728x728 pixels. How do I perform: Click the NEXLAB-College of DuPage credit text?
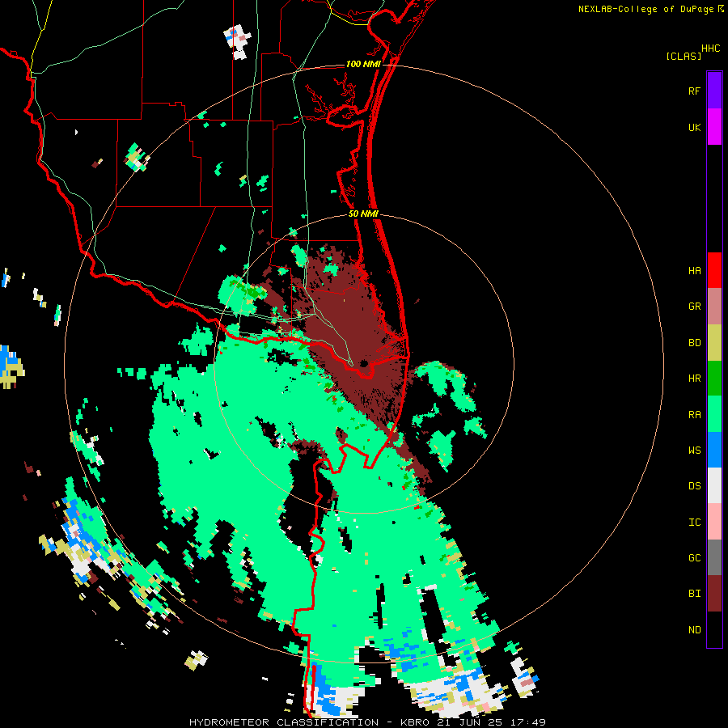coord(645,9)
